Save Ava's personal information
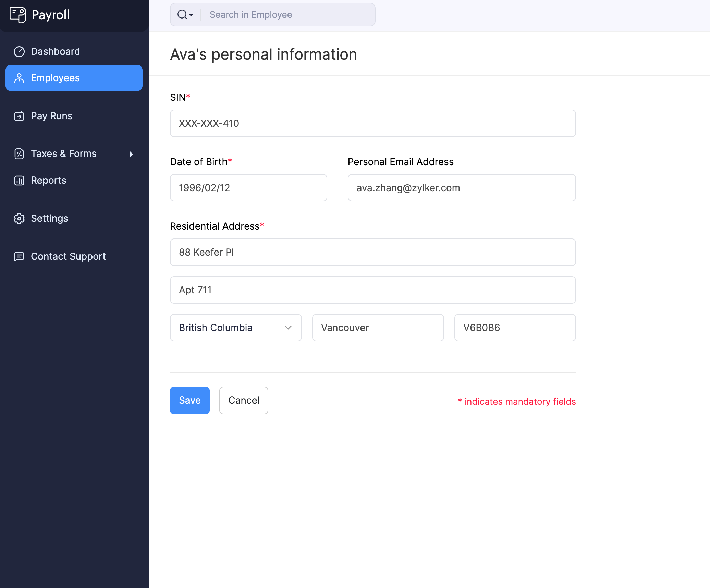This screenshot has width=710, height=588. 189,400
